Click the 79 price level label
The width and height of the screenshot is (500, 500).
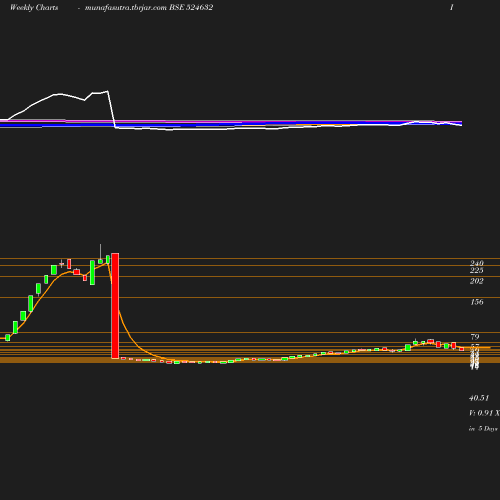(475, 337)
